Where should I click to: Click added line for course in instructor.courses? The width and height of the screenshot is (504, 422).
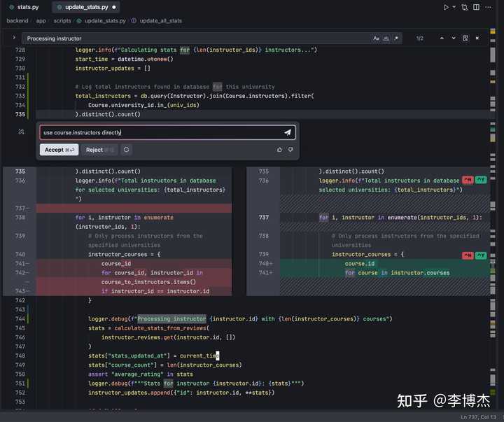click(x=398, y=273)
